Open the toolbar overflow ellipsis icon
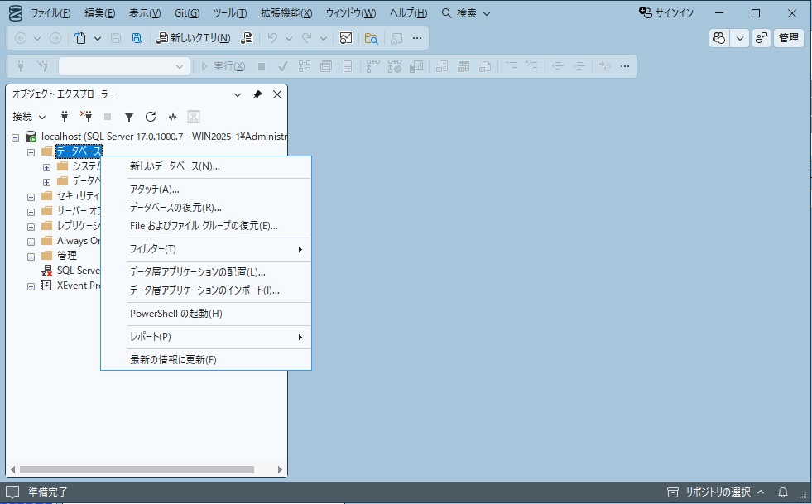Image resolution: width=812 pixels, height=504 pixels. coord(417,38)
